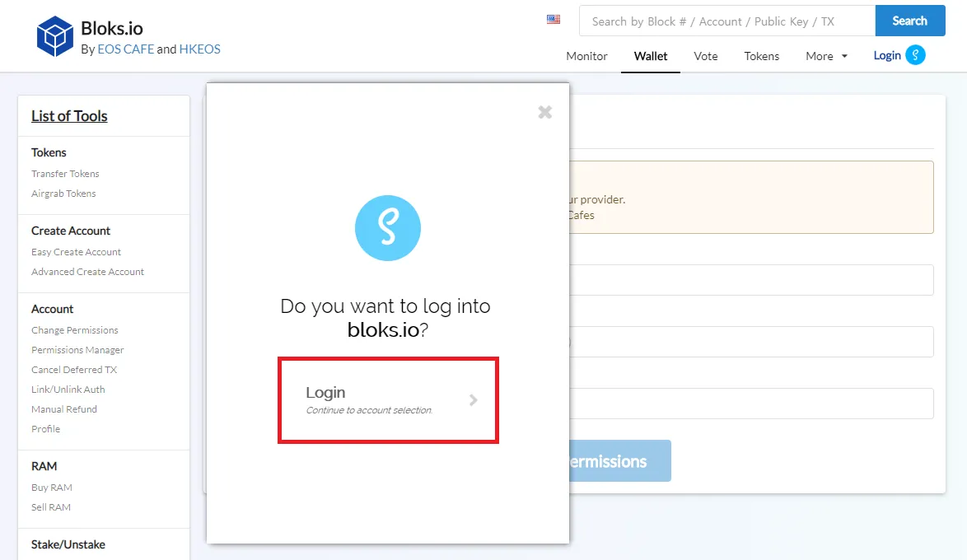Click the large Scatter logo in the dialog

coord(388,228)
